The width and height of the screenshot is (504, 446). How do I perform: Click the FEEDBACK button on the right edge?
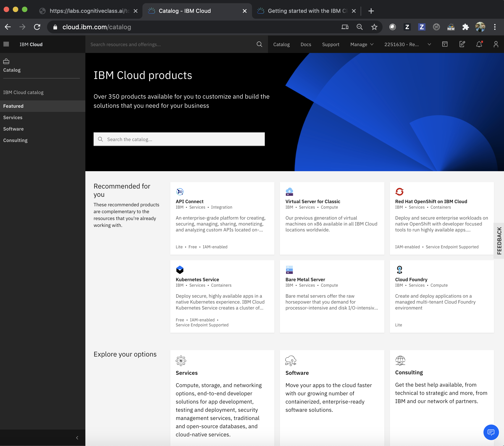500,240
